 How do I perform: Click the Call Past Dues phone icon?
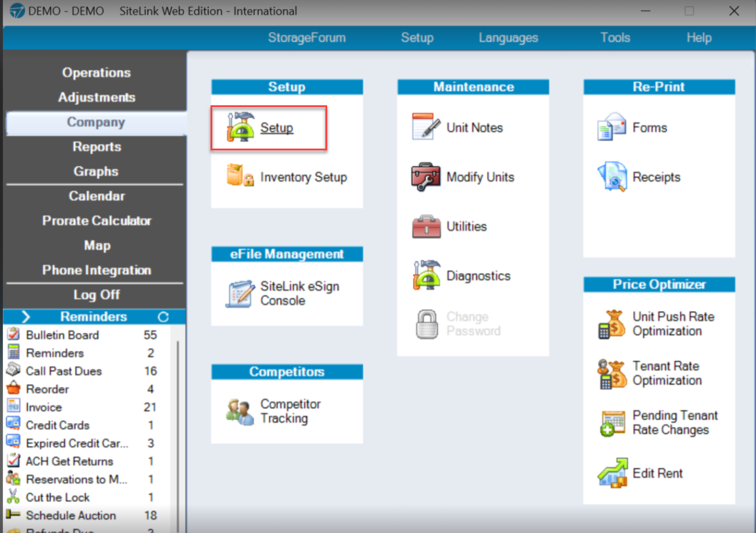click(x=13, y=371)
